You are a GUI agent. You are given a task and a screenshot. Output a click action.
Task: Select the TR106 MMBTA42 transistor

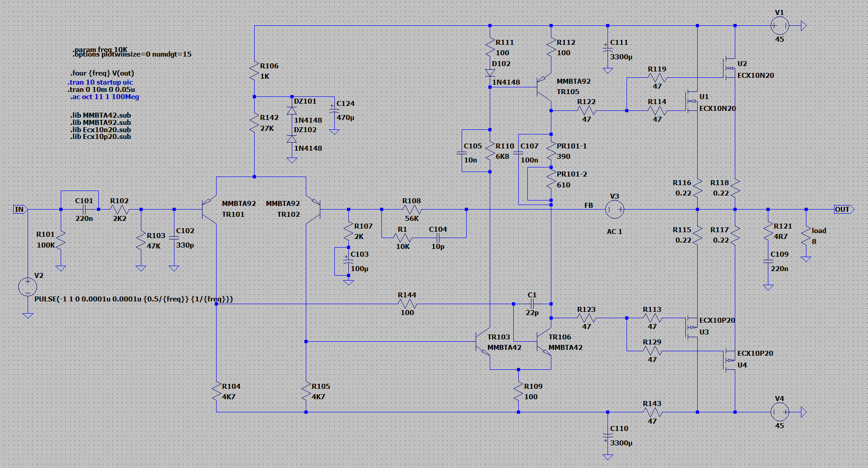tap(544, 342)
